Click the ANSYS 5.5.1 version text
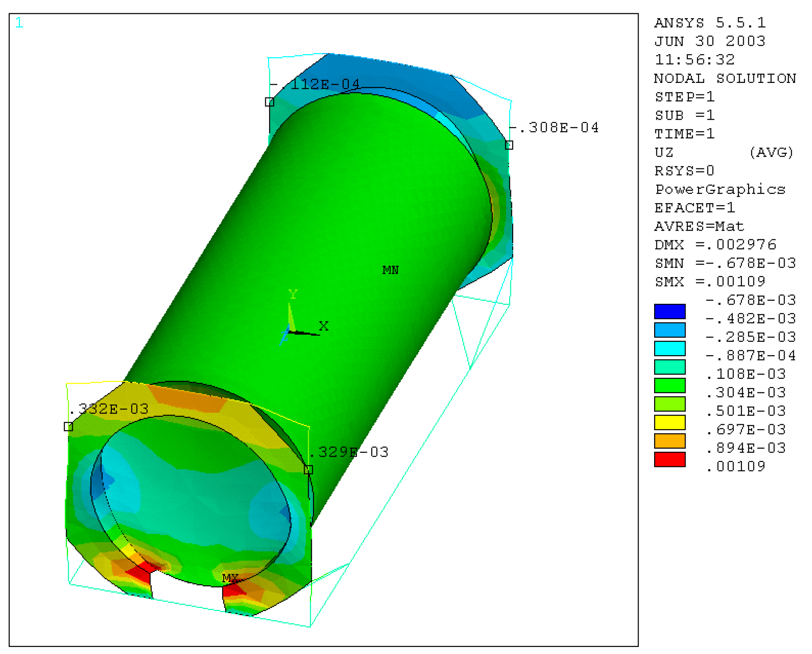This screenshot has width=812, height=654. (x=710, y=23)
